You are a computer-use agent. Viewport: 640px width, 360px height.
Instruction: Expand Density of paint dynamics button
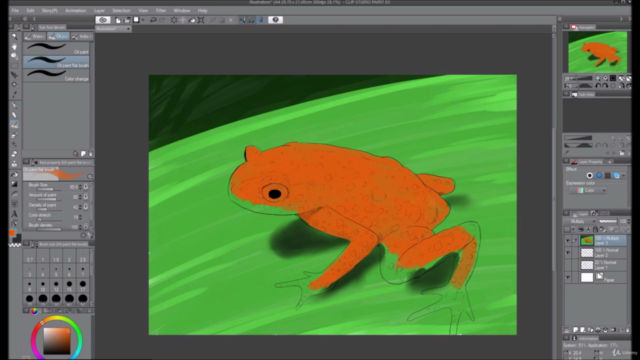[x=86, y=207]
